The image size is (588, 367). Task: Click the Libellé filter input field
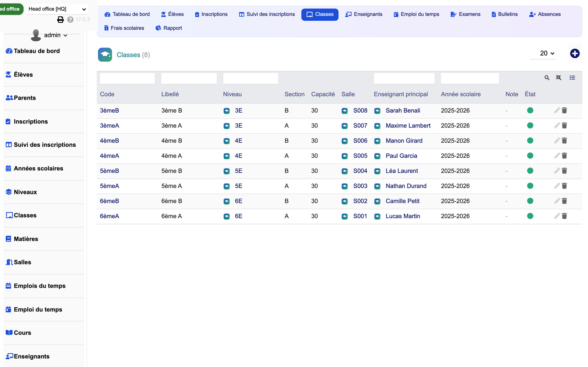pyautogui.click(x=189, y=78)
